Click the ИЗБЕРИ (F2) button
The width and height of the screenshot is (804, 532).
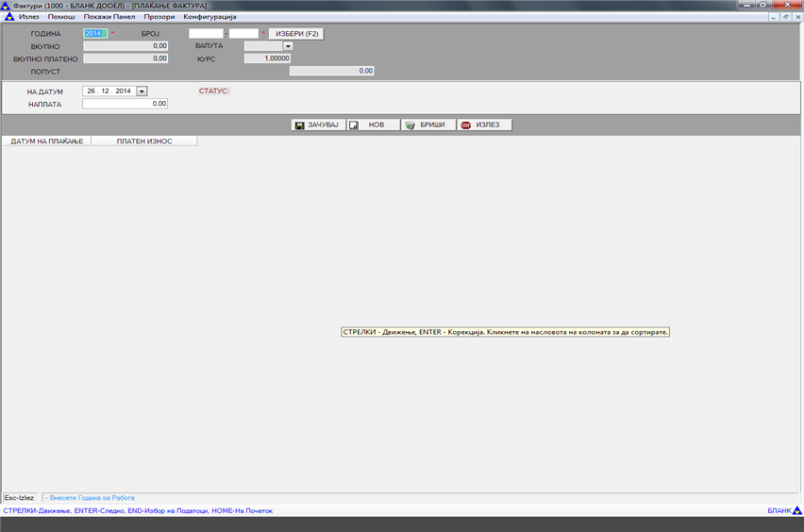point(296,33)
